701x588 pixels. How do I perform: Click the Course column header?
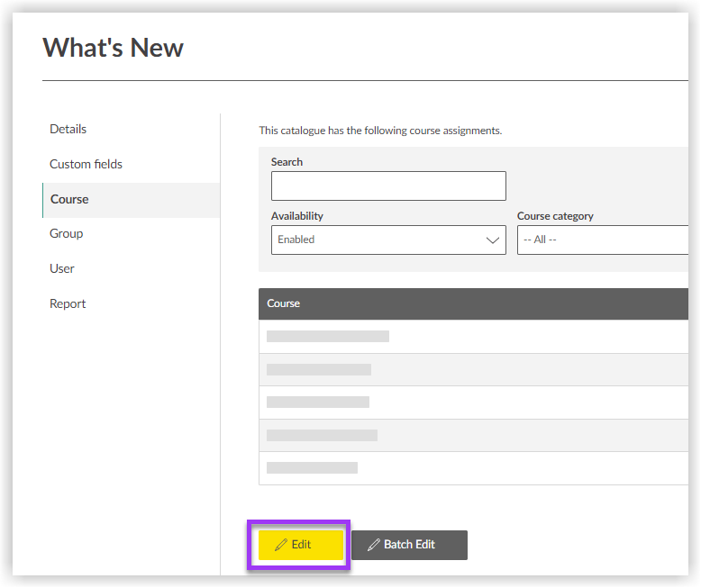click(284, 303)
